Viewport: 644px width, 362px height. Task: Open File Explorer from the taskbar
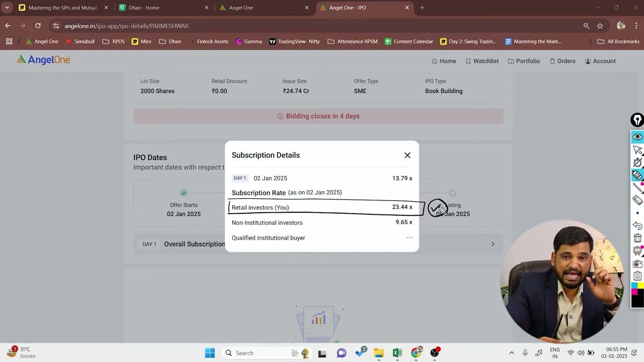tap(379, 353)
